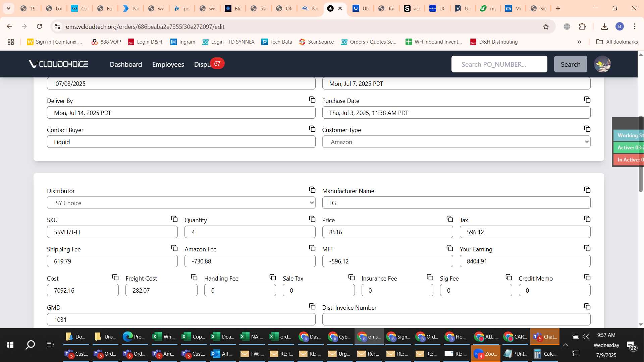Open the Chrome downloads icon
The image size is (644, 362).
604,26
